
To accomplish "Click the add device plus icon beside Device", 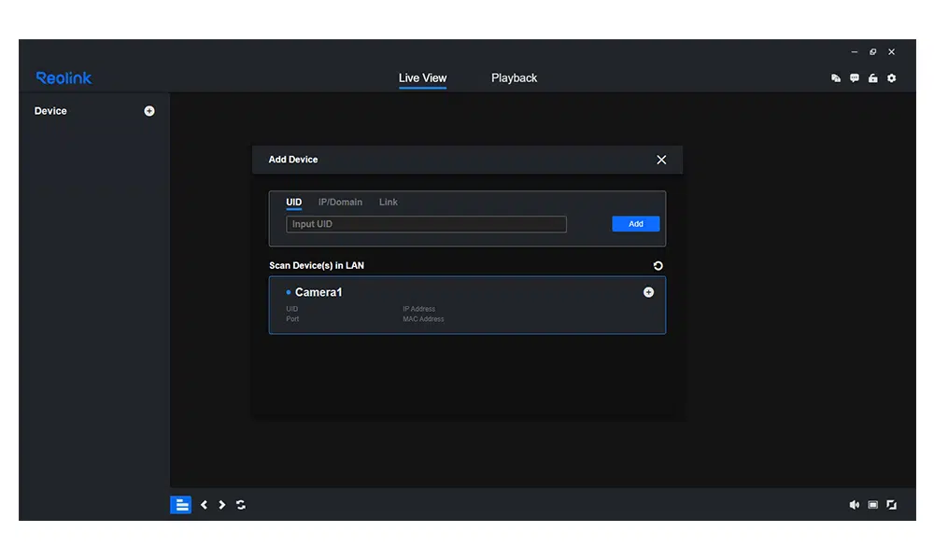I will [149, 111].
